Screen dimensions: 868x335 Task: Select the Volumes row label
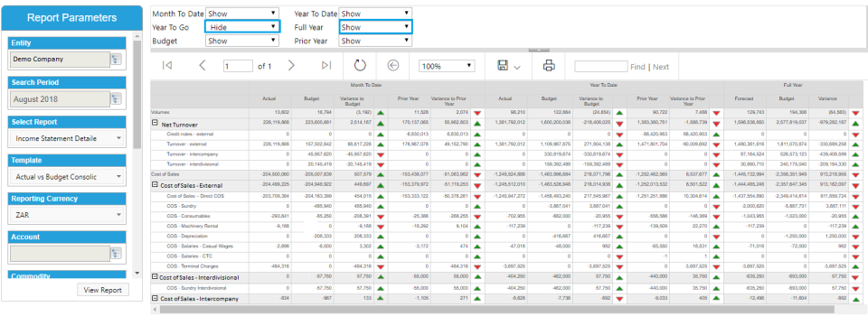click(x=161, y=112)
